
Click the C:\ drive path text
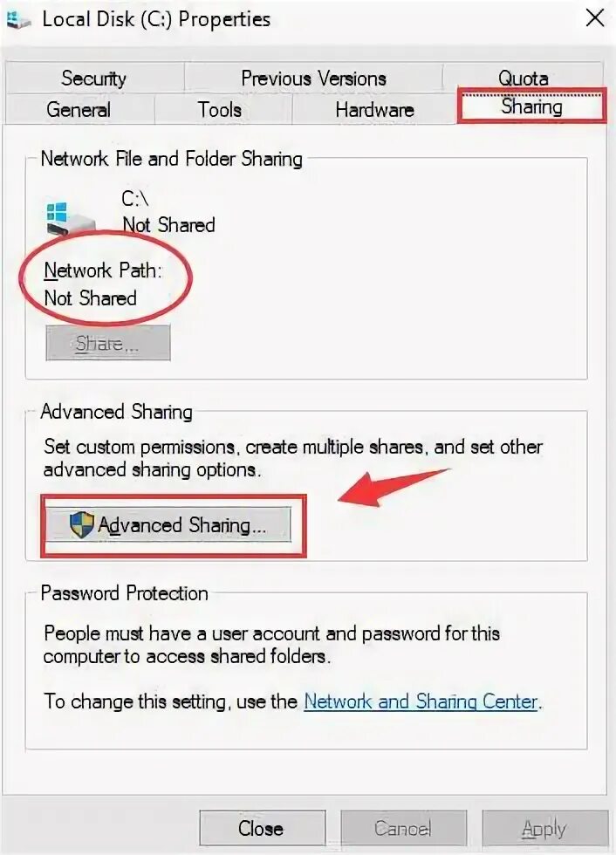coord(134,198)
